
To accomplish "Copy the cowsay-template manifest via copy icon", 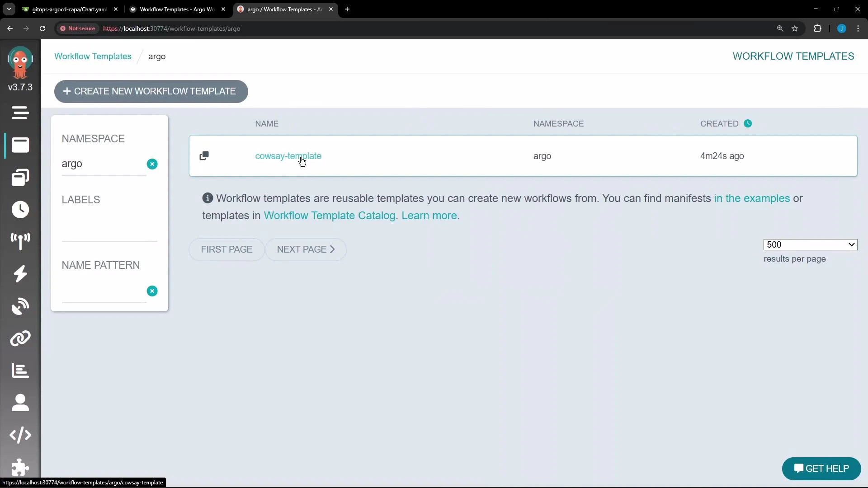I will [x=204, y=155].
